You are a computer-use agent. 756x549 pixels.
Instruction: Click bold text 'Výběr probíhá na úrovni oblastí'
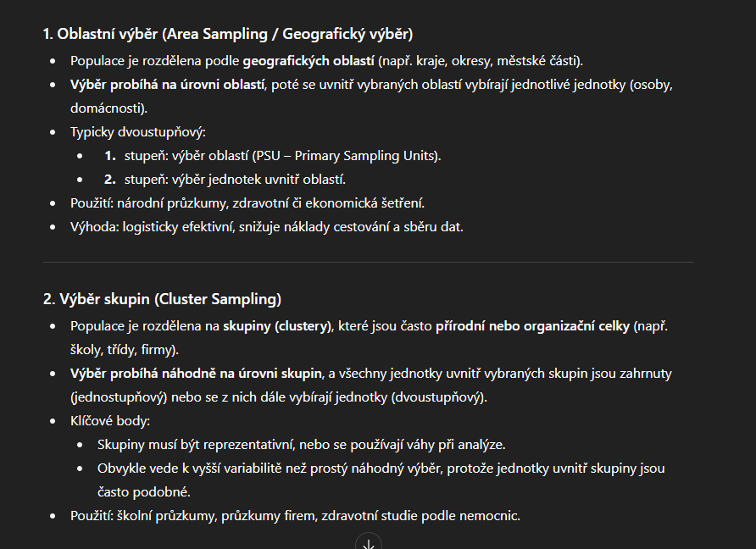(x=167, y=85)
